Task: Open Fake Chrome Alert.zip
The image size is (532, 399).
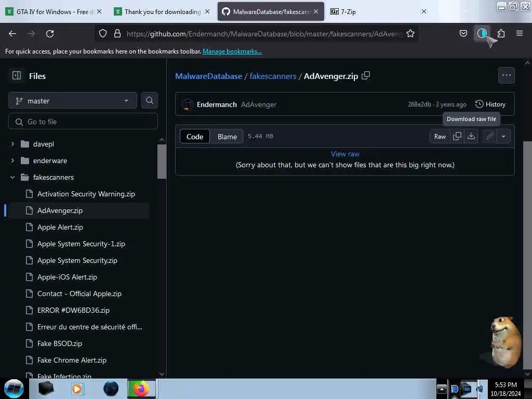Action: [x=72, y=360]
